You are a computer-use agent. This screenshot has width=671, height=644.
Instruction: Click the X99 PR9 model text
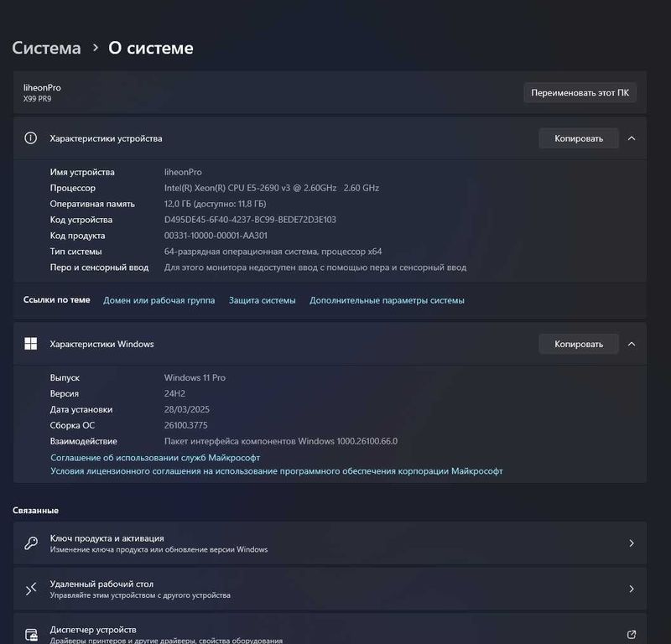37,99
